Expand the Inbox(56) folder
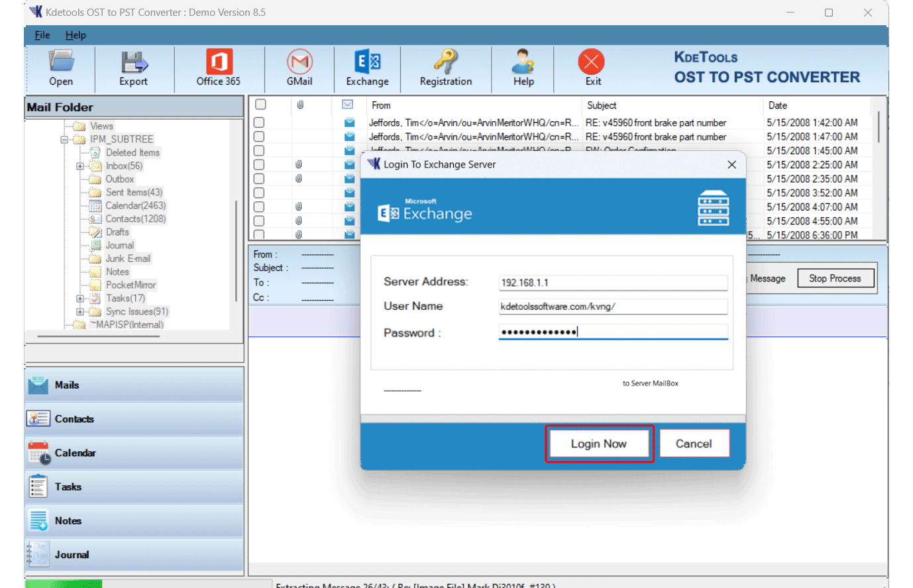The width and height of the screenshot is (913, 588). [81, 166]
